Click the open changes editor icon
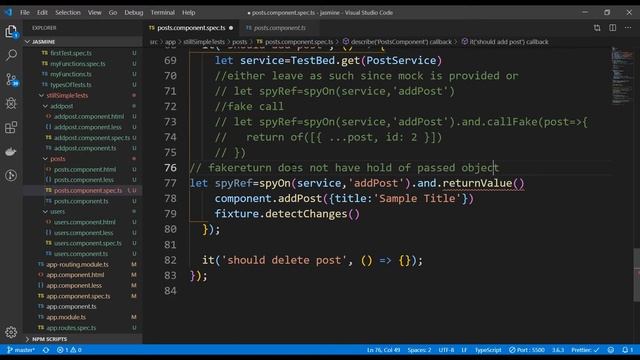The height and width of the screenshot is (360, 640). [x=597, y=28]
